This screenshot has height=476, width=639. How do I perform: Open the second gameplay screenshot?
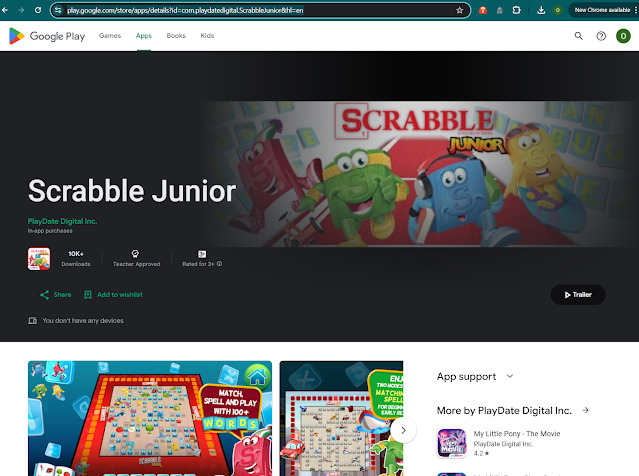tap(342, 418)
